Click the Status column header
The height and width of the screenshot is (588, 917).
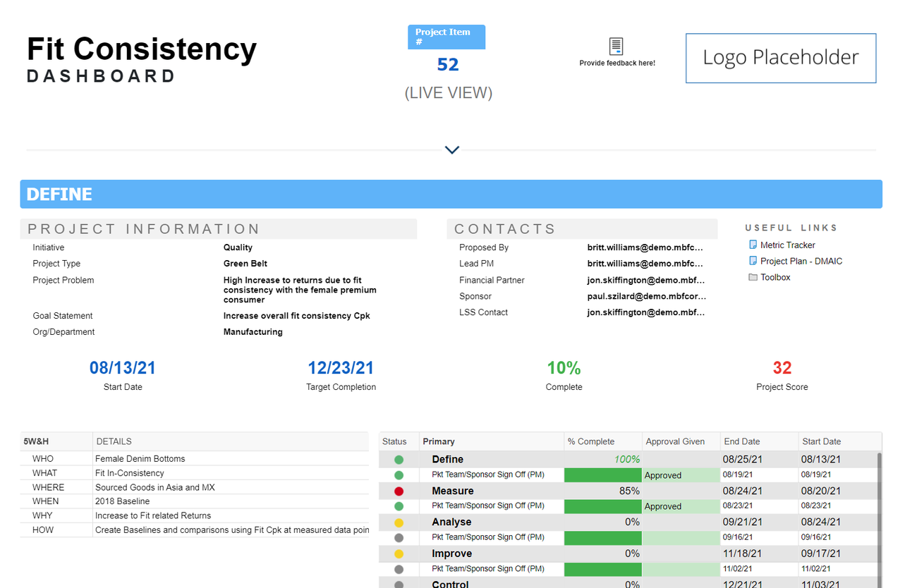(394, 441)
